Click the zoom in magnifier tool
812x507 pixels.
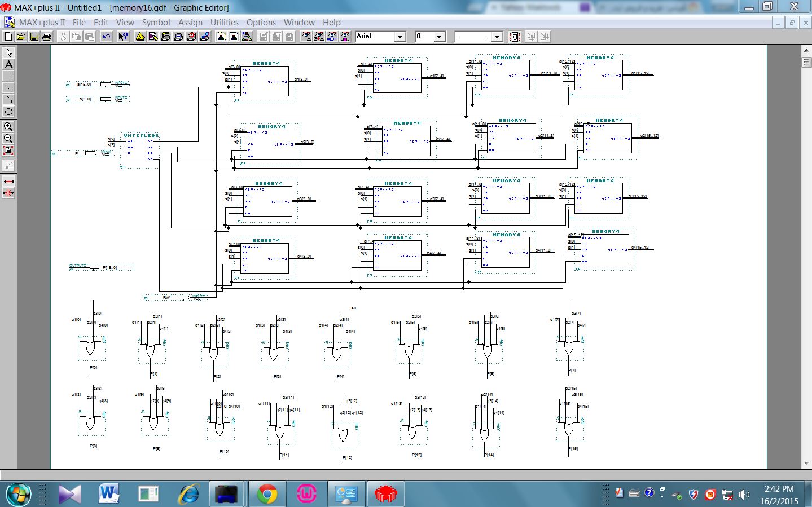(x=8, y=127)
